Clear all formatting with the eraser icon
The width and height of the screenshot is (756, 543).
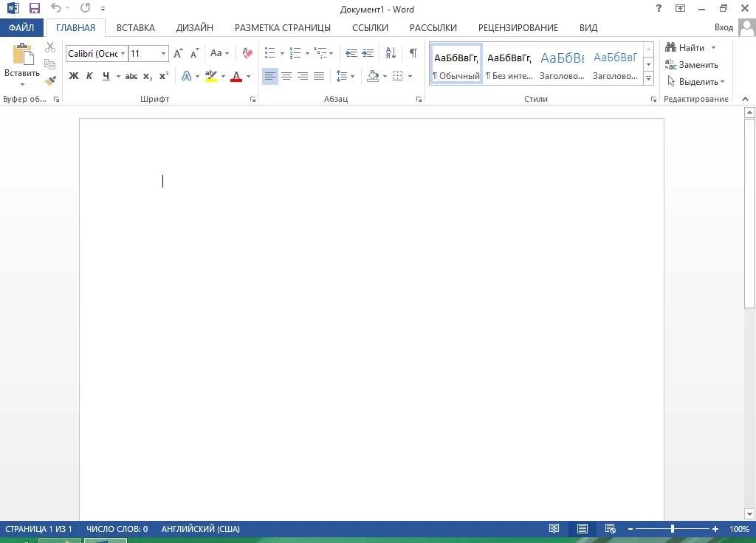tap(247, 53)
